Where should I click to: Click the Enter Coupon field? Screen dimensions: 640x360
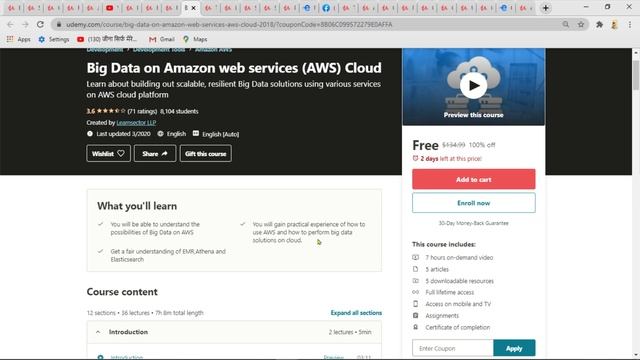click(453, 348)
